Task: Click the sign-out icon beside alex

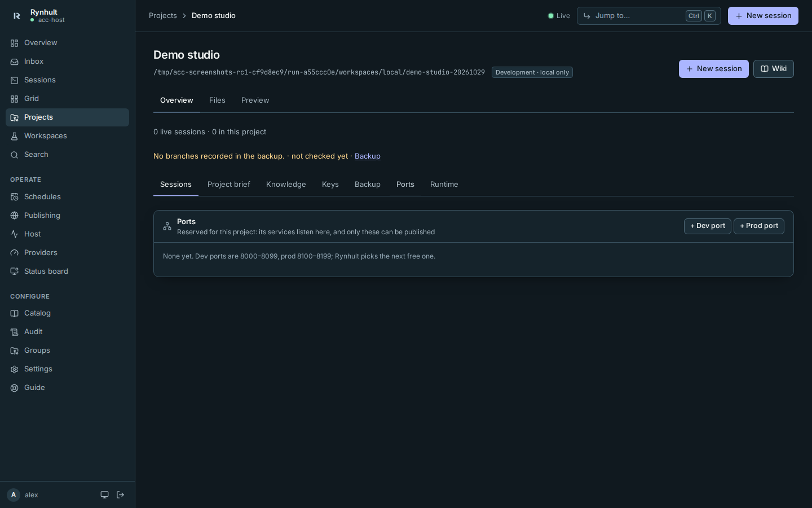Action: pyautogui.click(x=120, y=495)
